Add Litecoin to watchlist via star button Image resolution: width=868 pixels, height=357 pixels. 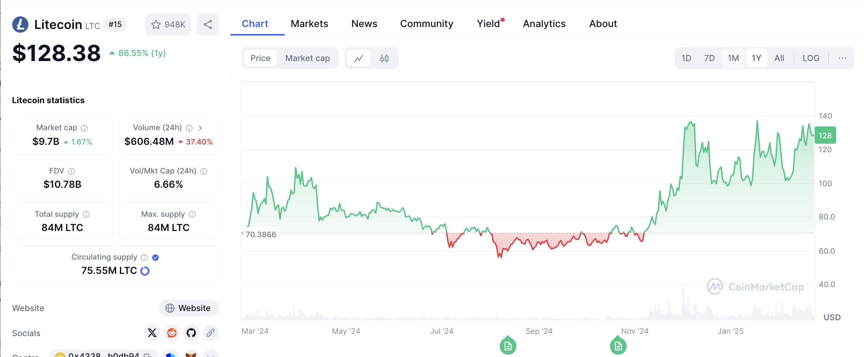tap(168, 25)
